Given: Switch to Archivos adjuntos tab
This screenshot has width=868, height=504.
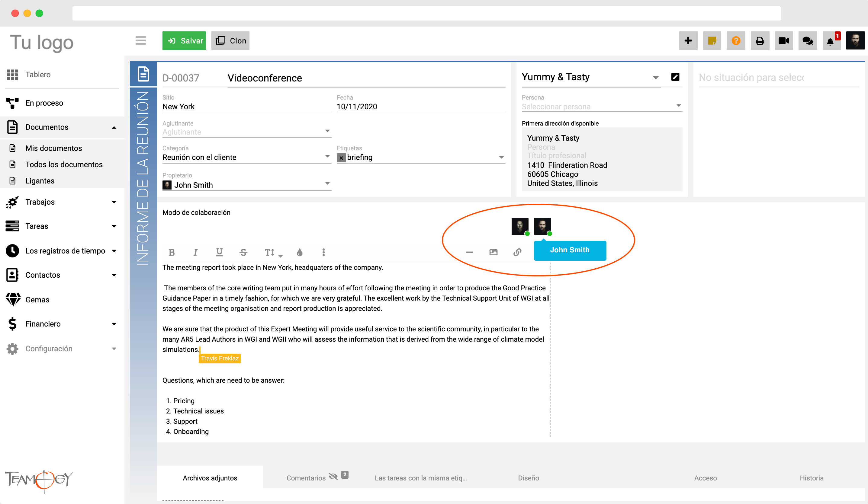Looking at the screenshot, I should click(x=210, y=477).
